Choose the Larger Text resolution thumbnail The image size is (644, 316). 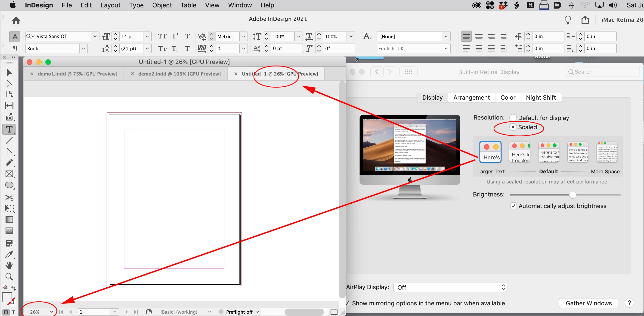[490, 152]
